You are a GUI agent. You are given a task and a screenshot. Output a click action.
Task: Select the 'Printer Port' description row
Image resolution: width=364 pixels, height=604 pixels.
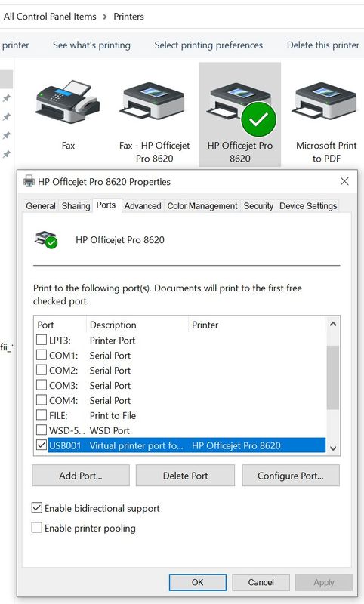(x=113, y=341)
